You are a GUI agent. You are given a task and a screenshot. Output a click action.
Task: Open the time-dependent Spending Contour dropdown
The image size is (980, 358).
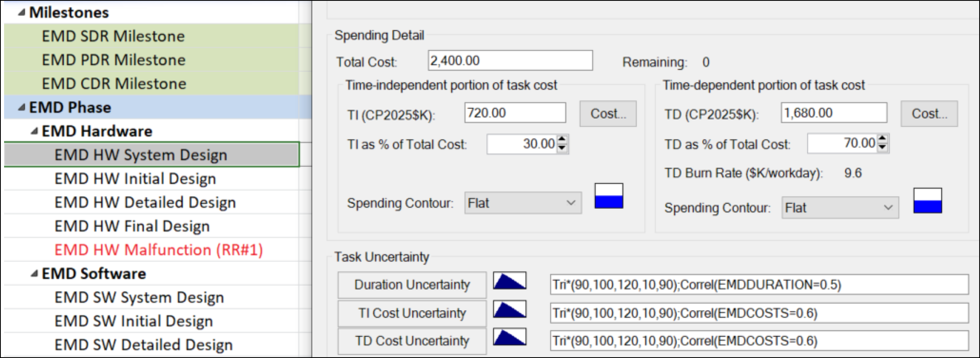coord(840,208)
